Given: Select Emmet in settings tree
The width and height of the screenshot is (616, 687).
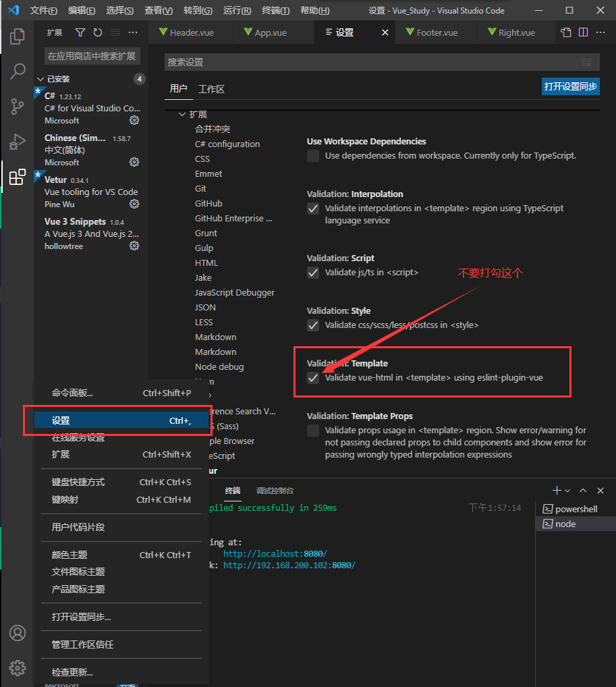Looking at the screenshot, I should (x=208, y=174).
